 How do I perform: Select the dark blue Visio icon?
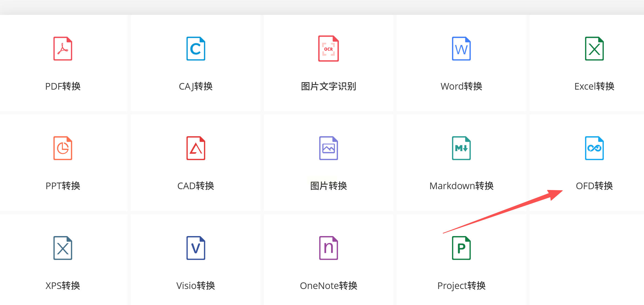click(196, 248)
